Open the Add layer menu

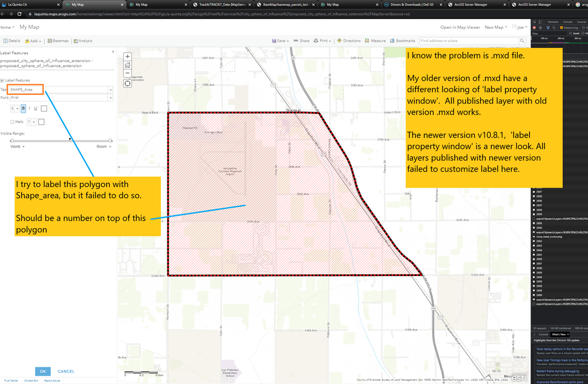tap(33, 41)
